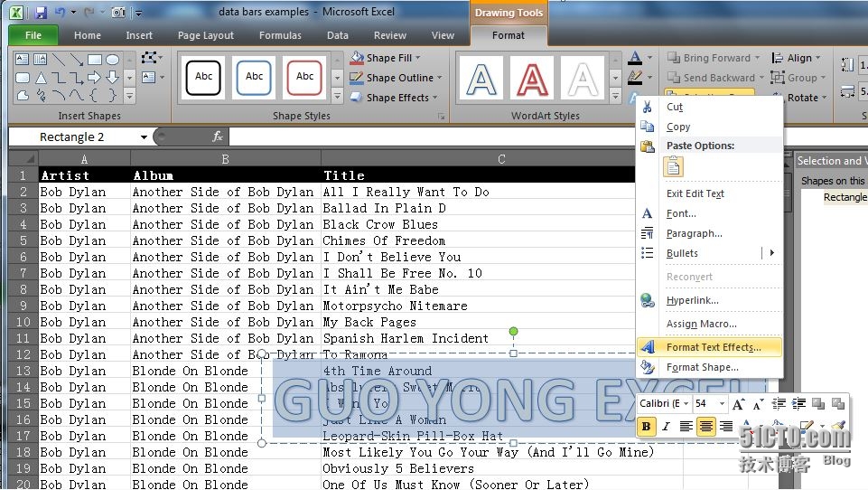This screenshot has height=490, width=868.
Task: Click the Grow Font icon in mini toolbar
Action: coord(739,404)
